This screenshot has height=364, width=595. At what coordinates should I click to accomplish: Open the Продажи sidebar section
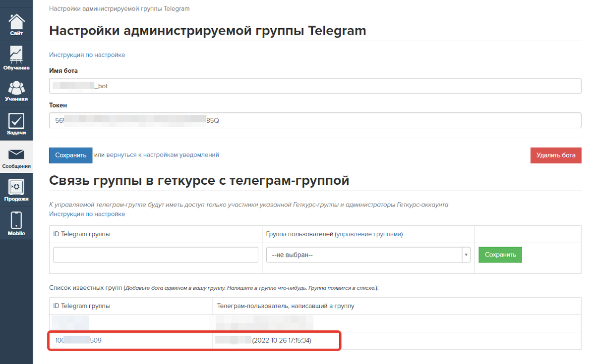coord(16,190)
